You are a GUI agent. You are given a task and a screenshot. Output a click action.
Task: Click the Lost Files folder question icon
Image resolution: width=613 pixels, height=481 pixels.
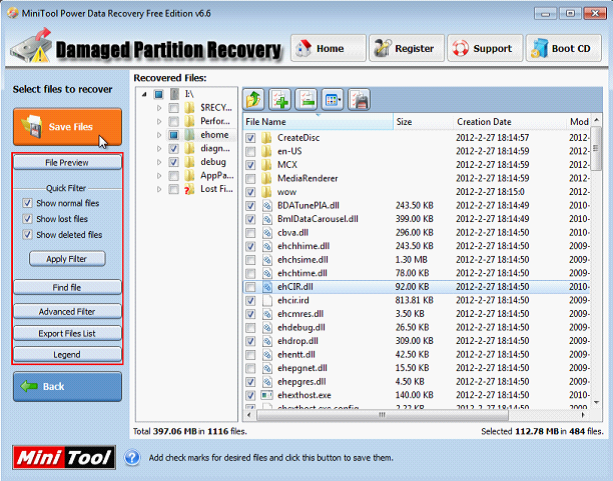tap(189, 189)
